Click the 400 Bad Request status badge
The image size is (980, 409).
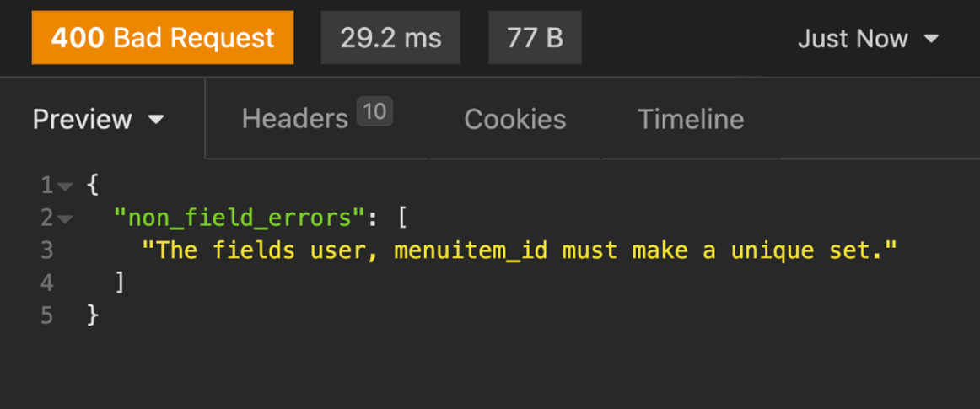163,38
